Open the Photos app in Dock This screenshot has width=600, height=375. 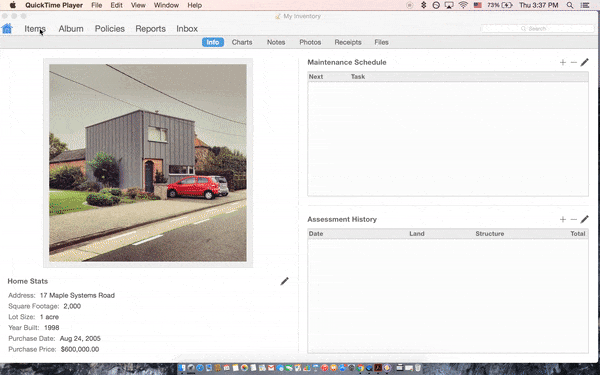coord(245,368)
